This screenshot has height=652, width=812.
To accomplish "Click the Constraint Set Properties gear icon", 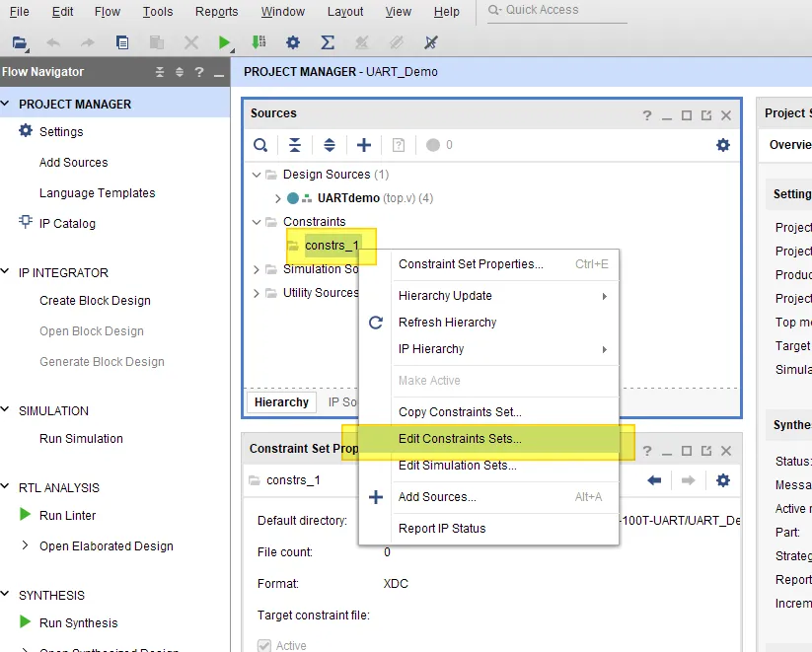I will [723, 480].
